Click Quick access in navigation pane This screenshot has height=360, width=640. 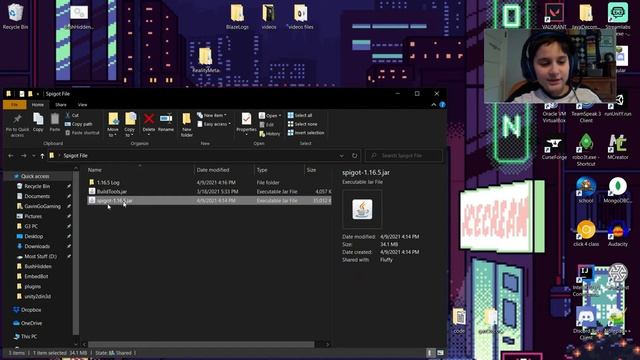[35, 176]
